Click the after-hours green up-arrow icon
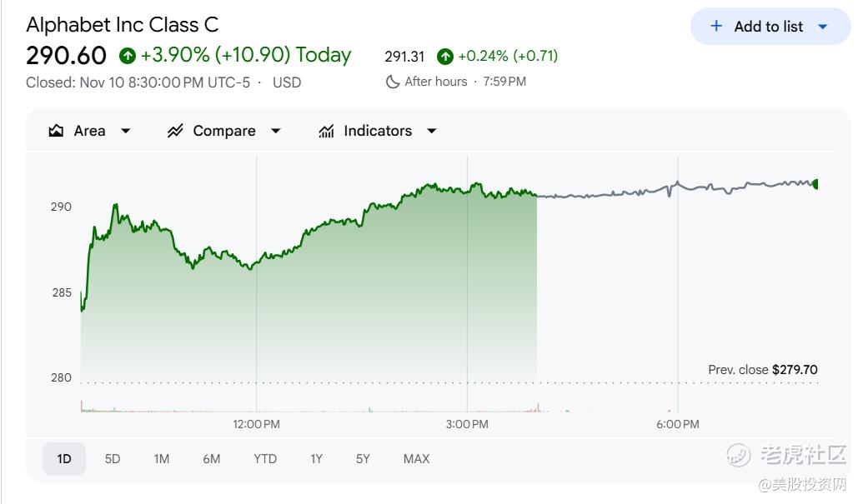This screenshot has height=504, width=863. (445, 57)
